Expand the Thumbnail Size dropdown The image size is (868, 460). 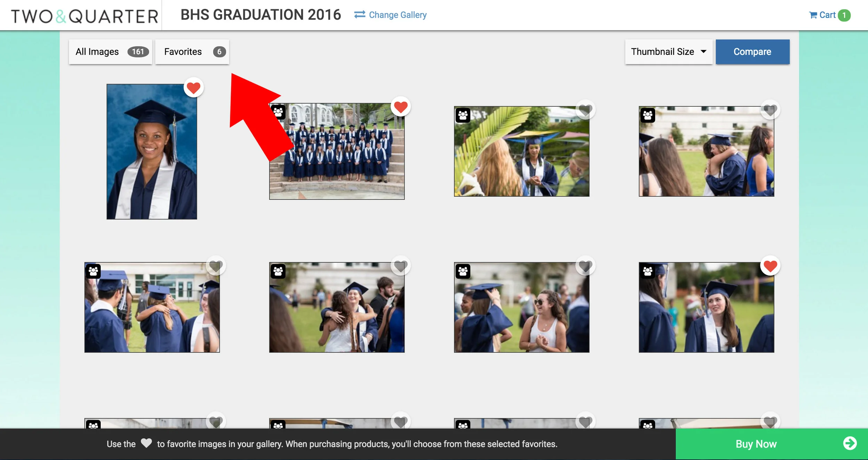669,52
